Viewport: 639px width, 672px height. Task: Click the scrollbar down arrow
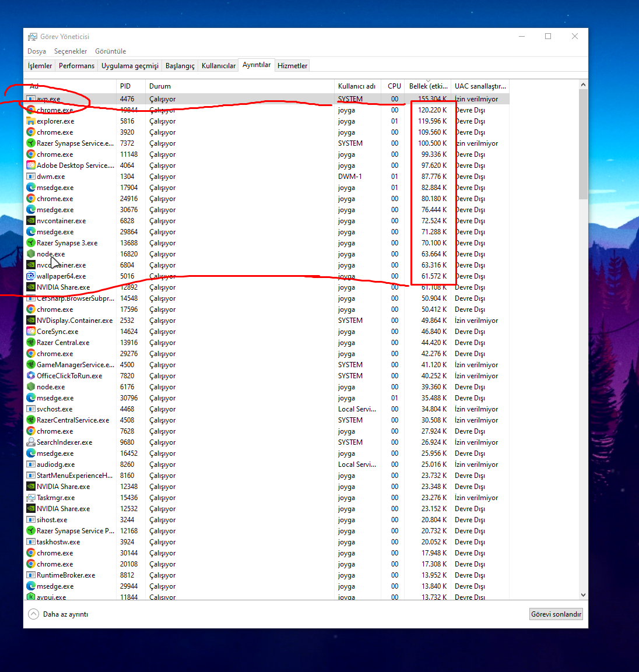[x=583, y=595]
